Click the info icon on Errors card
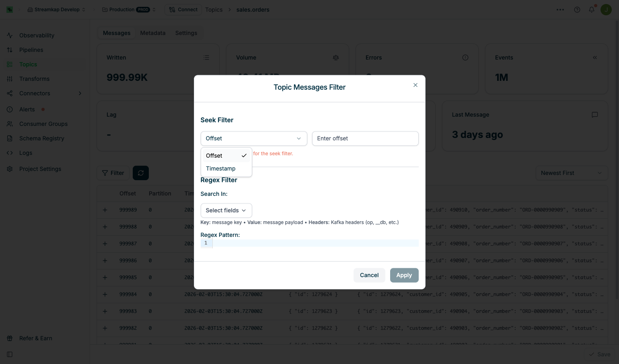This screenshot has width=619, height=364. [x=465, y=58]
